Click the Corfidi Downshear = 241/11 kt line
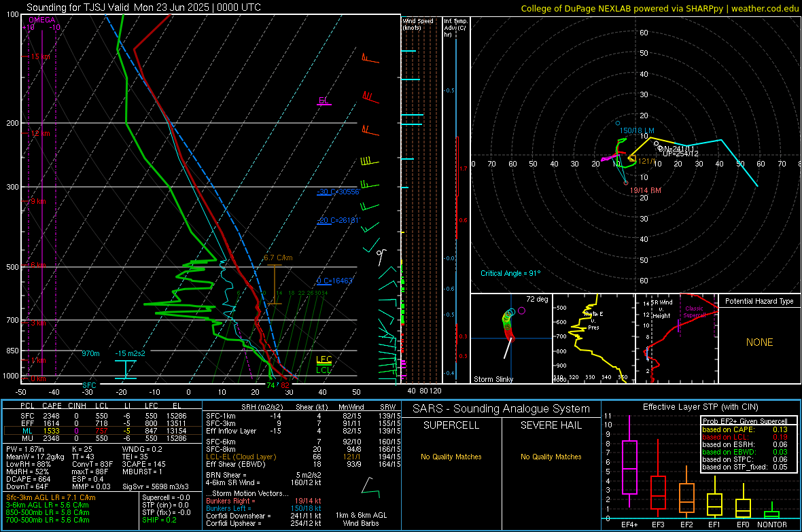 [x=264, y=516]
